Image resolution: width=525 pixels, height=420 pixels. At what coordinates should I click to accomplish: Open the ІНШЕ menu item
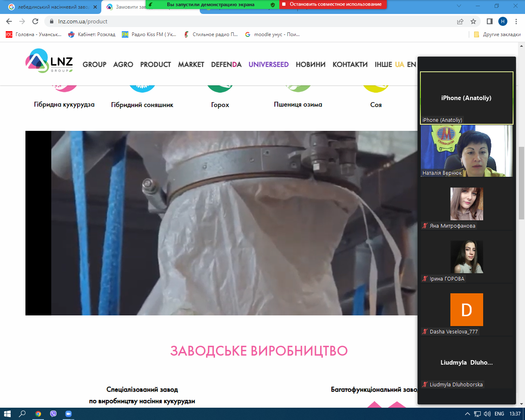[x=383, y=64]
